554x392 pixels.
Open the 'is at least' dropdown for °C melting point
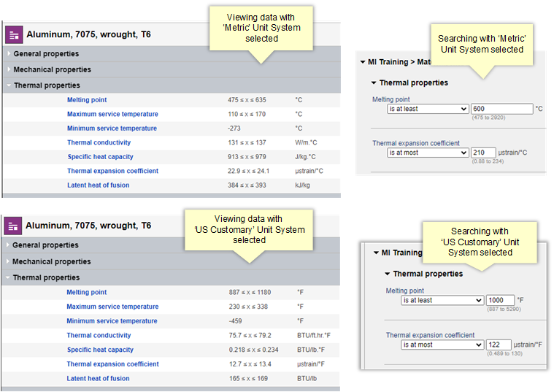pyautogui.click(x=428, y=109)
